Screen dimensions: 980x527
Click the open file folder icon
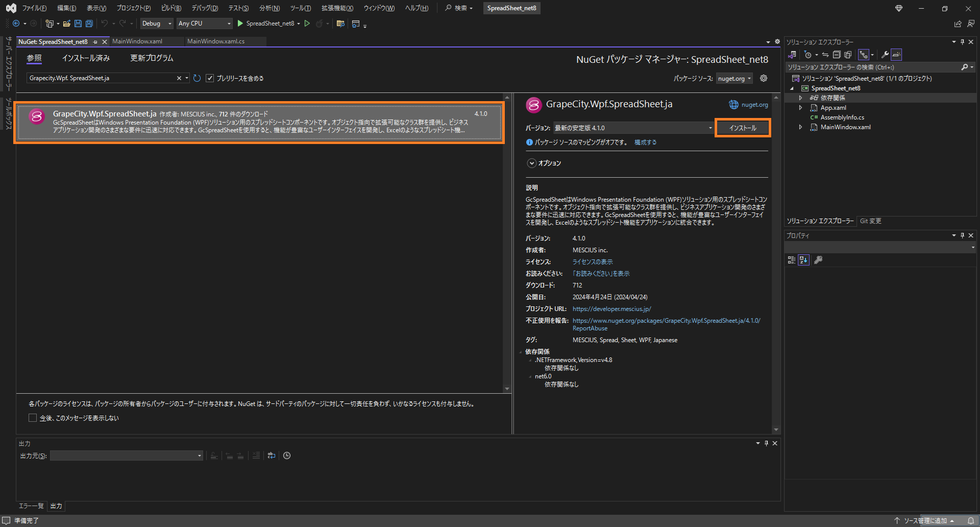coord(66,23)
